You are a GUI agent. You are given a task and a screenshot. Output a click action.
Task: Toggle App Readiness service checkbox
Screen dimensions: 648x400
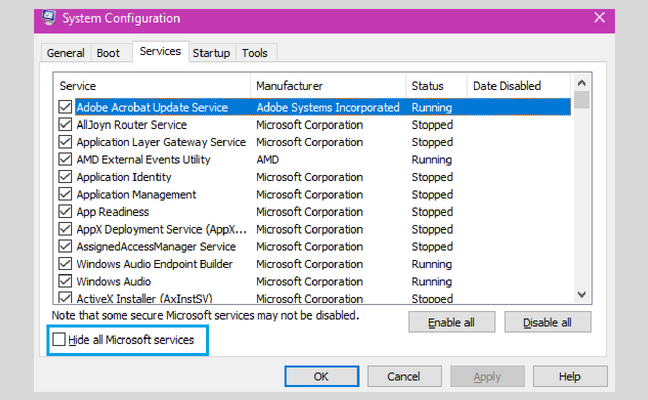tap(65, 212)
